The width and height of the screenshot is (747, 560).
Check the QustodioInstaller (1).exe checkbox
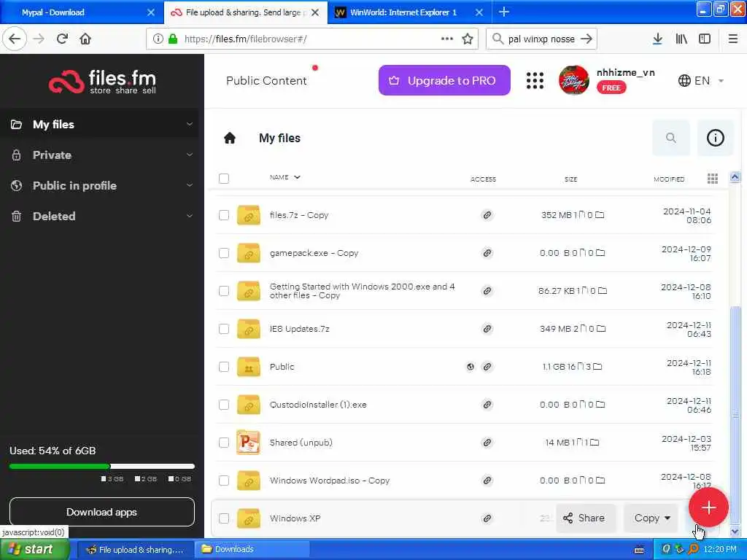point(224,405)
